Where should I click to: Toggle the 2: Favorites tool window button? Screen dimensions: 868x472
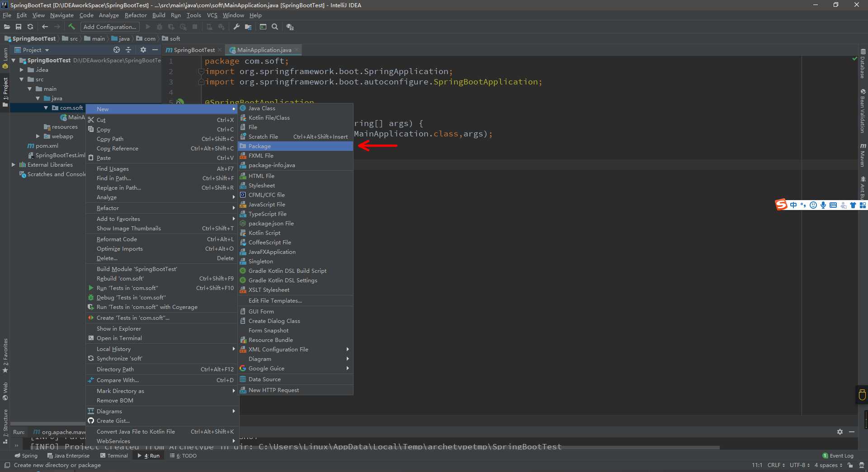point(5,356)
